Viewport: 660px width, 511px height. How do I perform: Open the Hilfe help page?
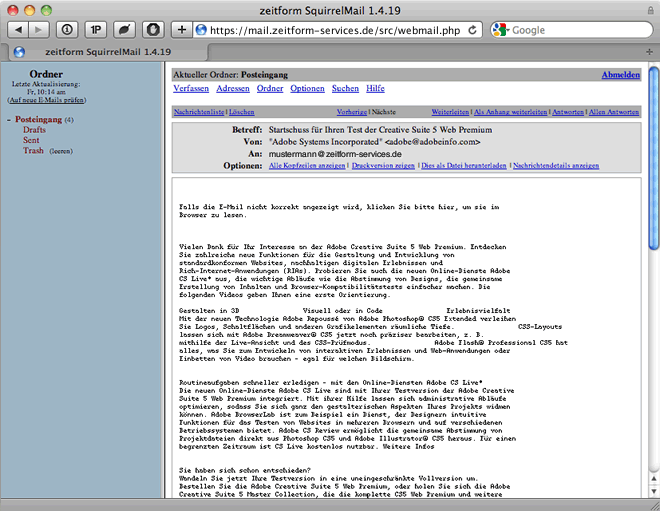pyautogui.click(x=375, y=88)
